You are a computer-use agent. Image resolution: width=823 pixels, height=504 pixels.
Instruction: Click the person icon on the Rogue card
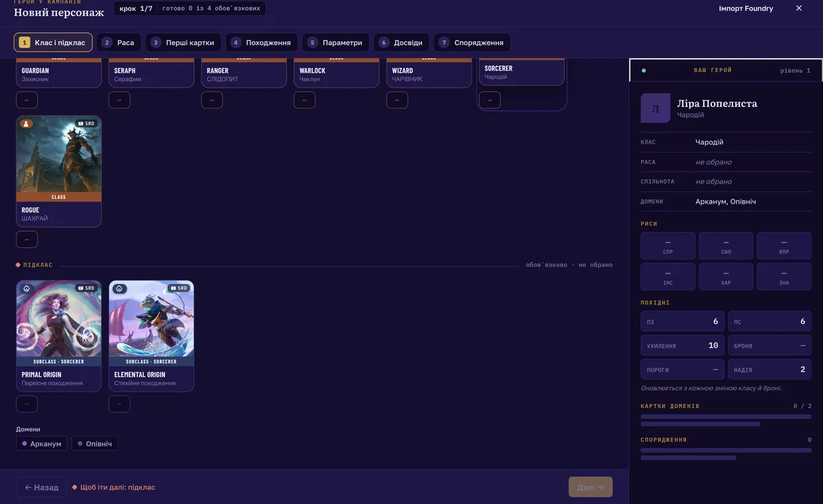point(26,123)
